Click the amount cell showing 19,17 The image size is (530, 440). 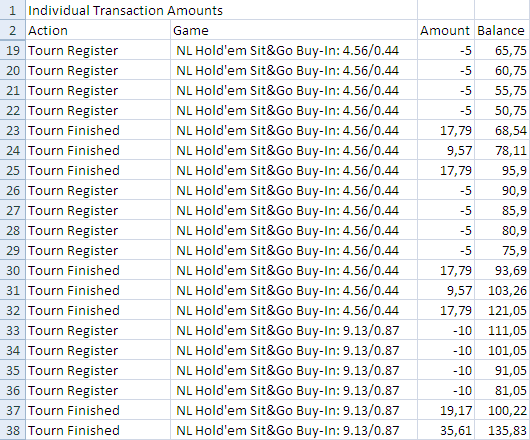click(446, 410)
